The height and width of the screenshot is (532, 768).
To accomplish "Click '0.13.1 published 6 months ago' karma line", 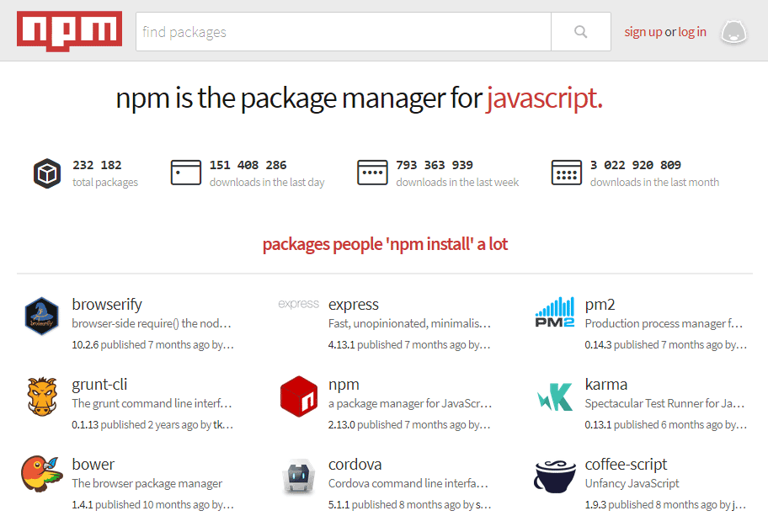I will pos(665,425).
